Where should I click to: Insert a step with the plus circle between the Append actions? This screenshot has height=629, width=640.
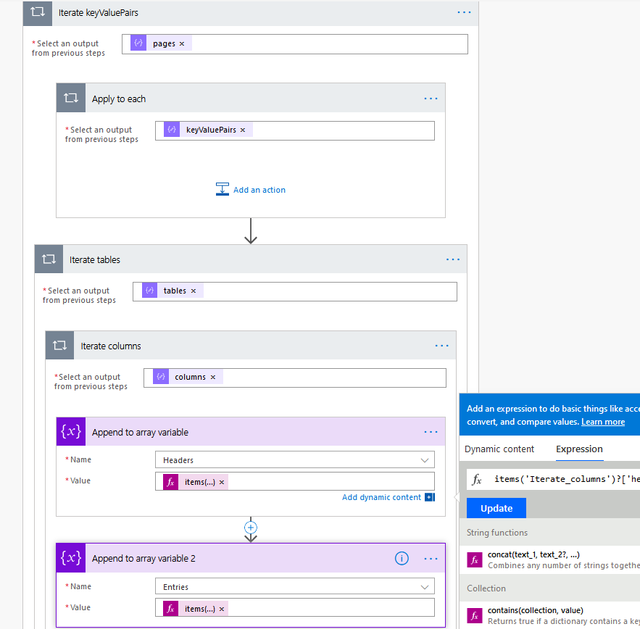click(x=251, y=527)
